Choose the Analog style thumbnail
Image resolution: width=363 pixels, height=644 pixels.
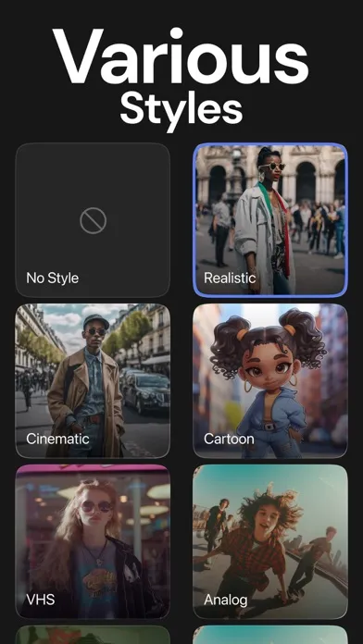(x=270, y=541)
